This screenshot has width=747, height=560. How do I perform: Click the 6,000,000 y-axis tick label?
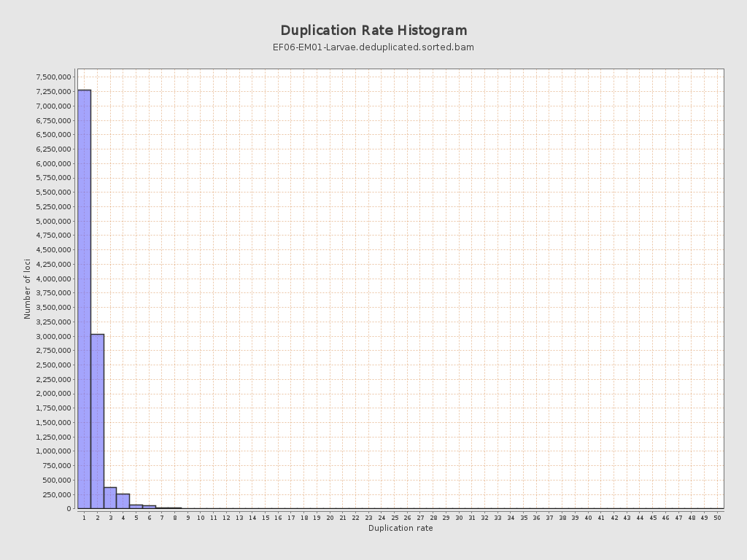click(53, 163)
